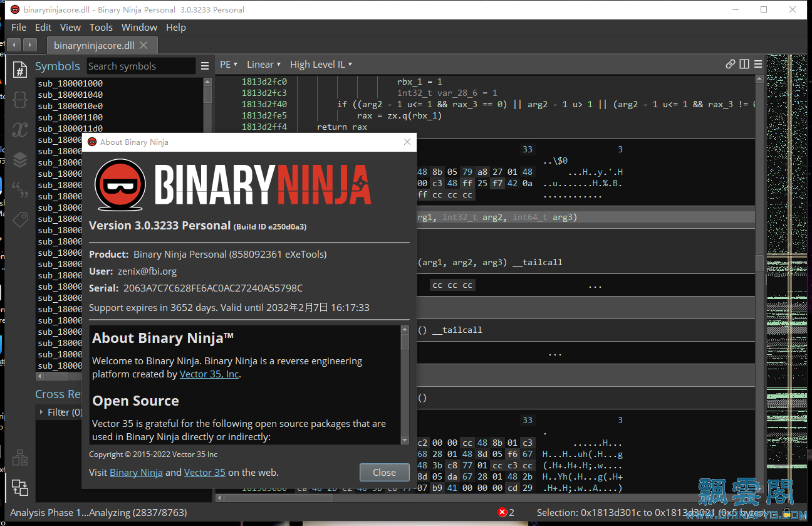812x526 pixels.
Task: Open the Tags sidebar tag icon
Action: 19,220
